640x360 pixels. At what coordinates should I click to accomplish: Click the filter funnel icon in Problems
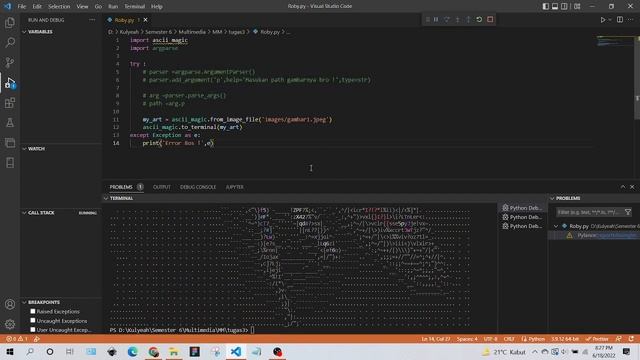tap(628, 212)
